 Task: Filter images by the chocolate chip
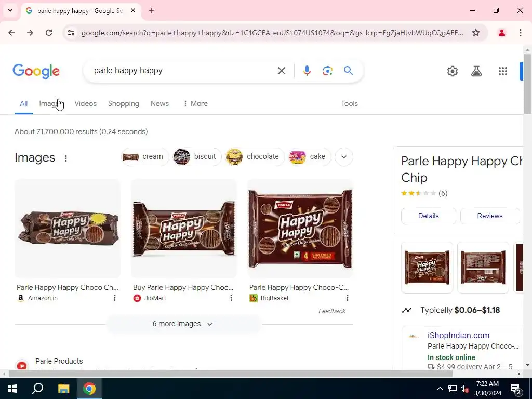pyautogui.click(x=255, y=157)
